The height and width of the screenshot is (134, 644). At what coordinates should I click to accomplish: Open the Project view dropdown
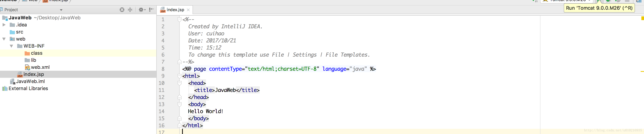(x=61, y=10)
